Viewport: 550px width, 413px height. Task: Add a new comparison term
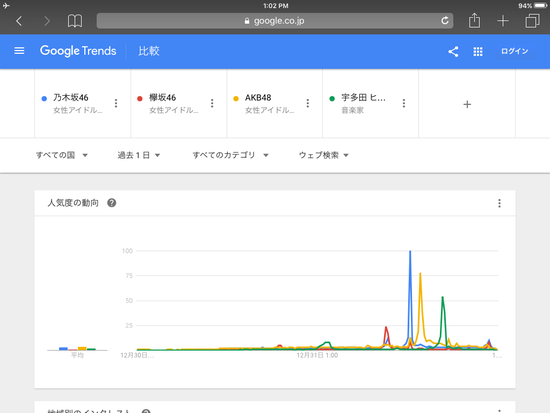tap(467, 104)
